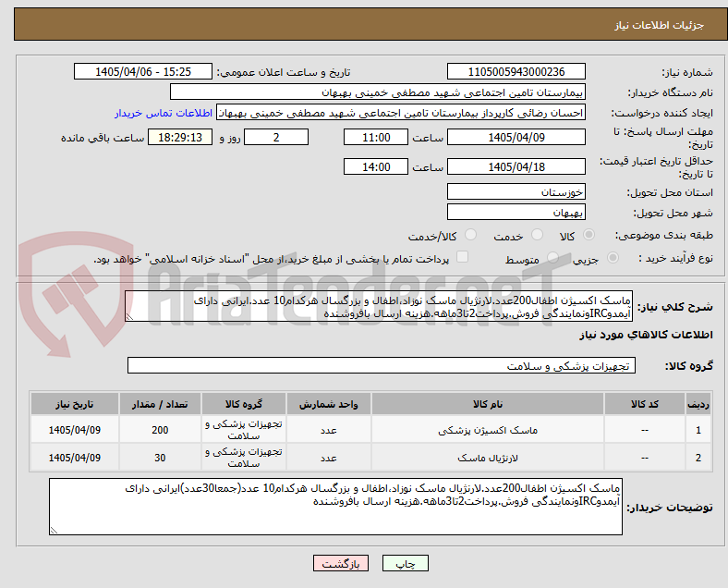Screen dimensions: 728x588
Task: Click the resize handle of description box
Action: [129, 317]
